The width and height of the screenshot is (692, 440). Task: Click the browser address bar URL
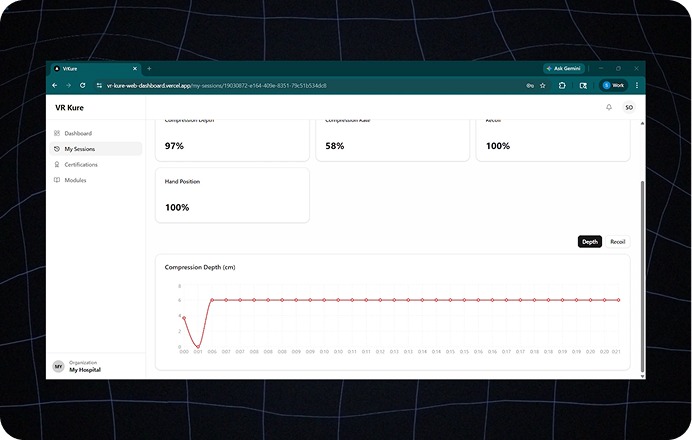coord(217,86)
